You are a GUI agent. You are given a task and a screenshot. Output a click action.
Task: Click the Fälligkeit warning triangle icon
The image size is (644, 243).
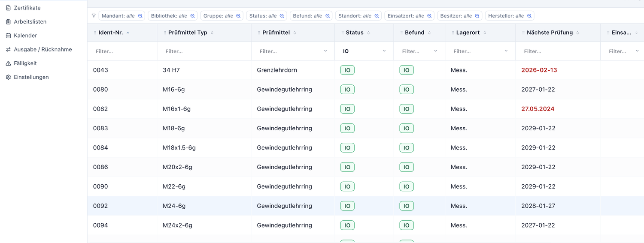[8, 63]
